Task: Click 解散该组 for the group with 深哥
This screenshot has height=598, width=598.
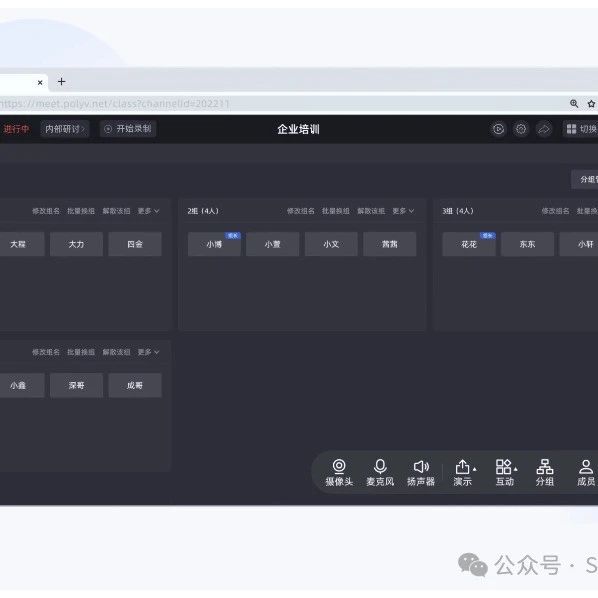Action: (x=116, y=352)
